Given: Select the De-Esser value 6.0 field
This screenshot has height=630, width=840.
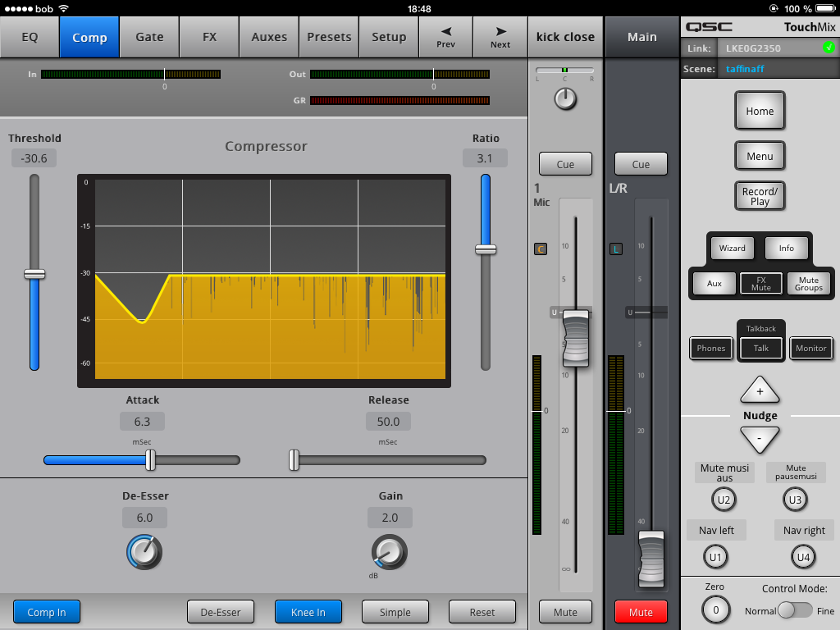Looking at the screenshot, I should click(144, 518).
